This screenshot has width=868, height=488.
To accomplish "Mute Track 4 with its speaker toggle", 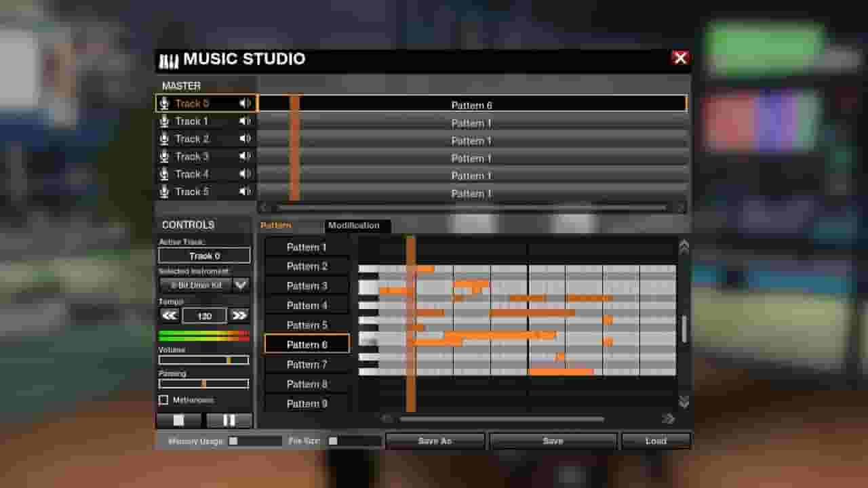I will point(245,174).
